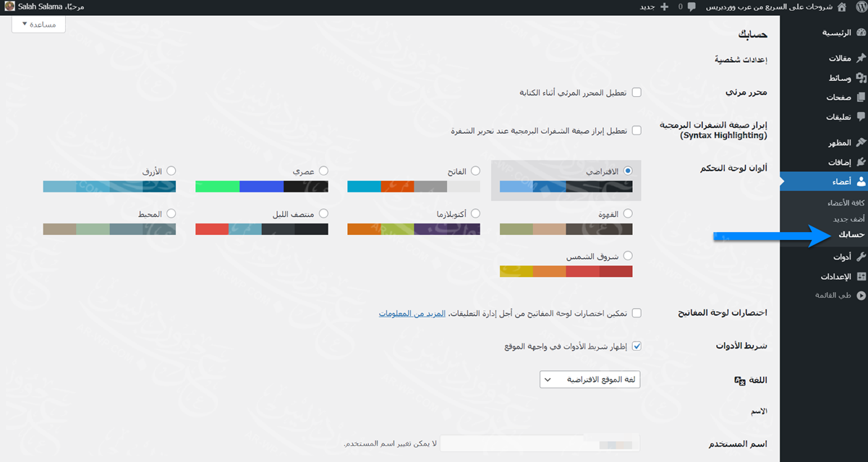
Task: Open the plugin icon for إضافات
Action: 861,162
